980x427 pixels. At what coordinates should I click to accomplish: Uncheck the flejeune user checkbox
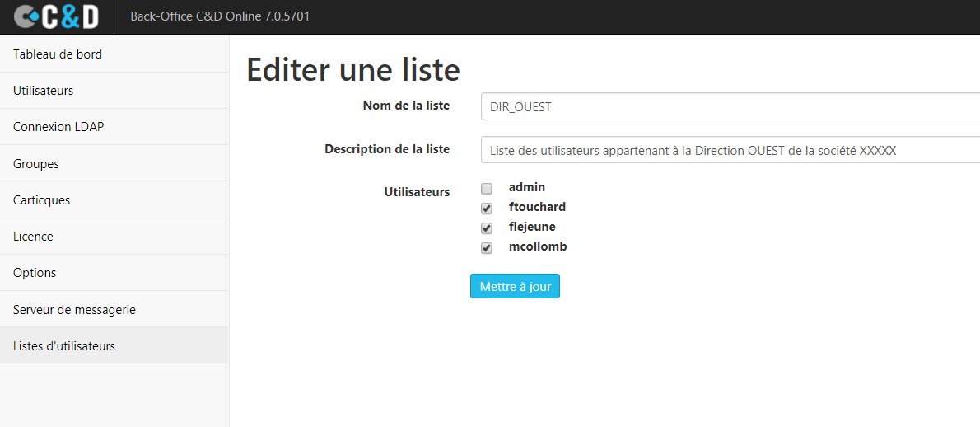tap(487, 229)
